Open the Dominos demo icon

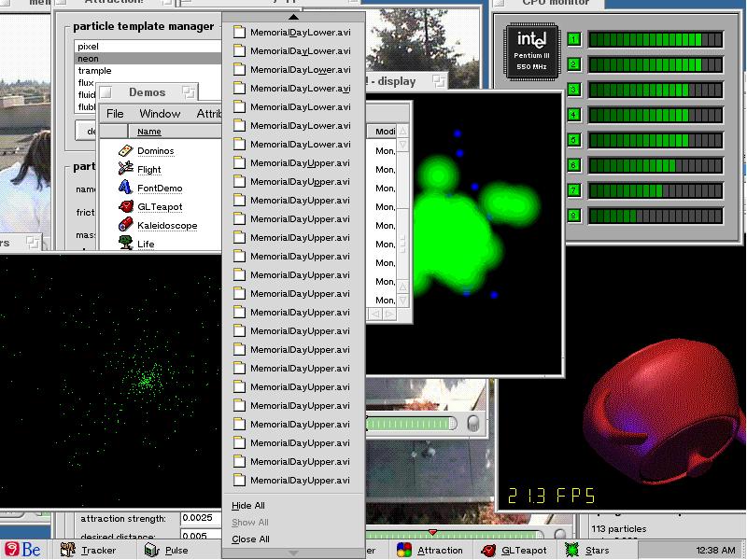point(126,150)
